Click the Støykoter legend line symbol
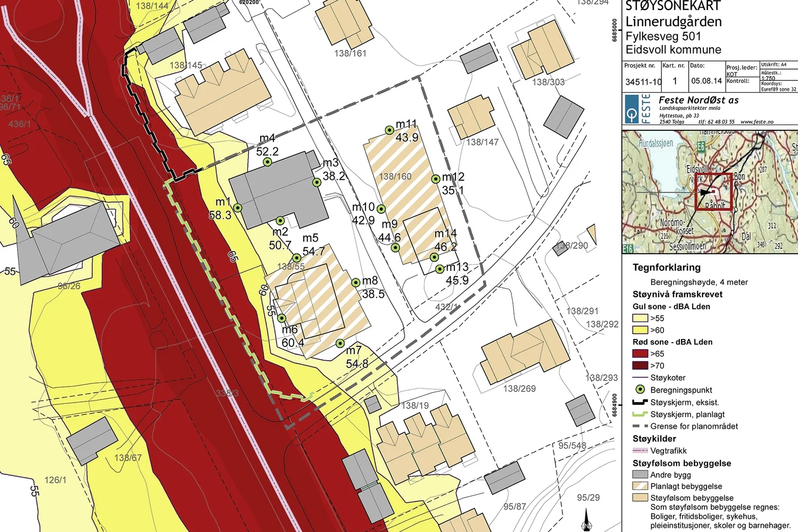The image size is (798, 532). (640, 378)
